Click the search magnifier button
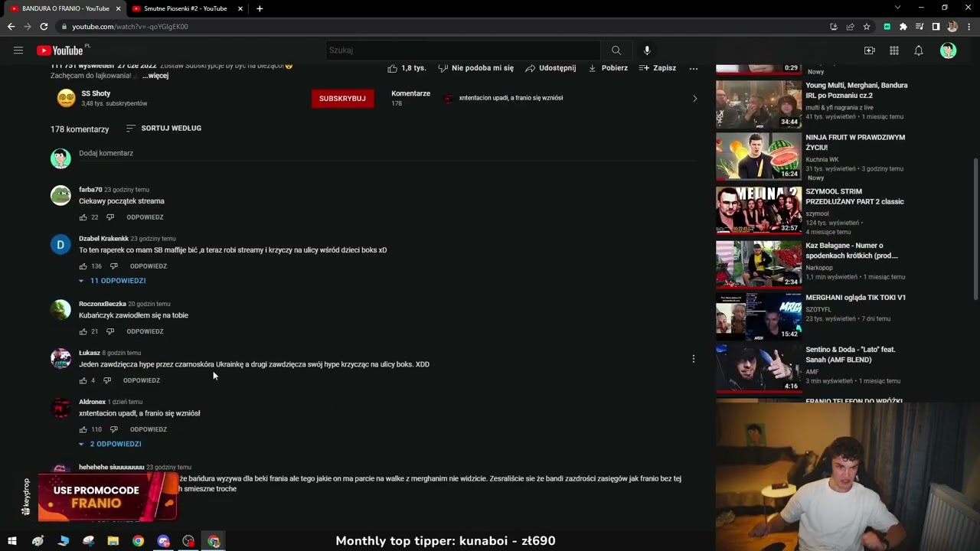 [616, 51]
